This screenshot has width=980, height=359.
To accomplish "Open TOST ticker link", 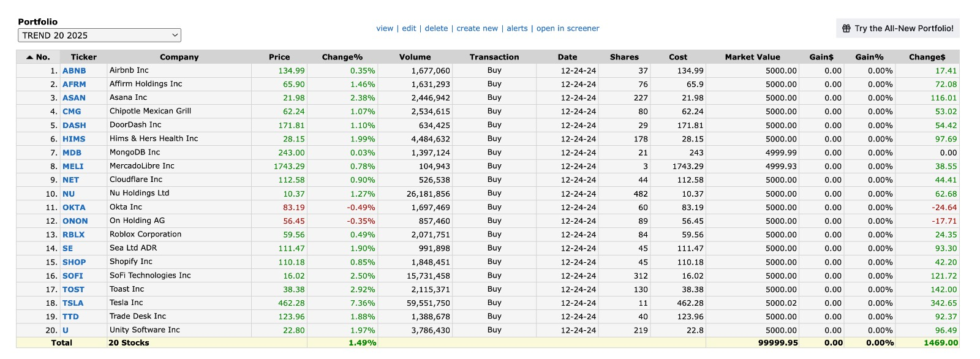I will click(x=73, y=289).
